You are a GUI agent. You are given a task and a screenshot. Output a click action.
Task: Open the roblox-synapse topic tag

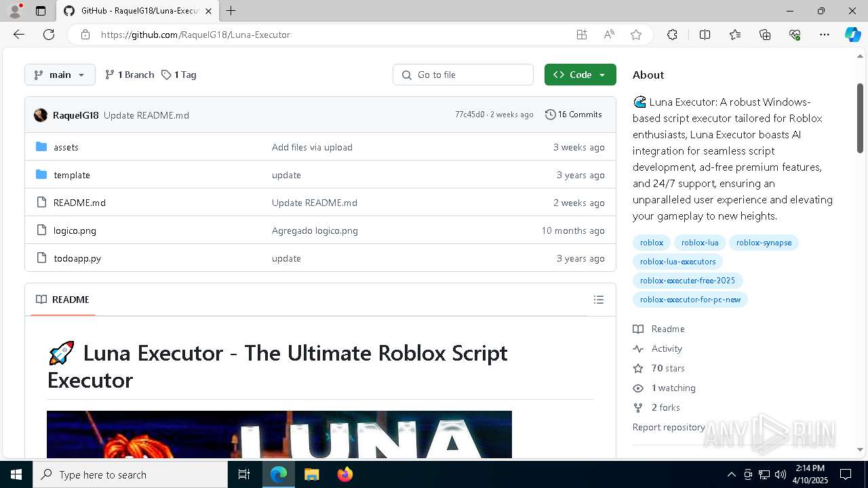[x=764, y=243]
